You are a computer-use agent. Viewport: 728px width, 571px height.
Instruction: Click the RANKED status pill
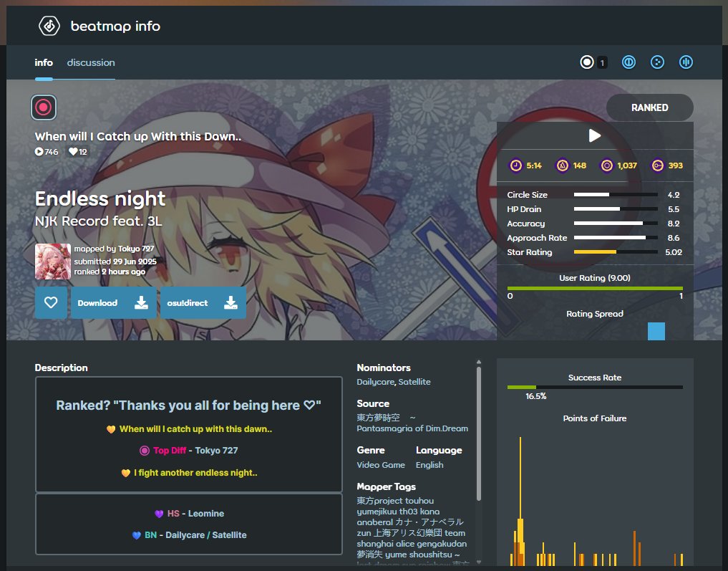coord(649,107)
